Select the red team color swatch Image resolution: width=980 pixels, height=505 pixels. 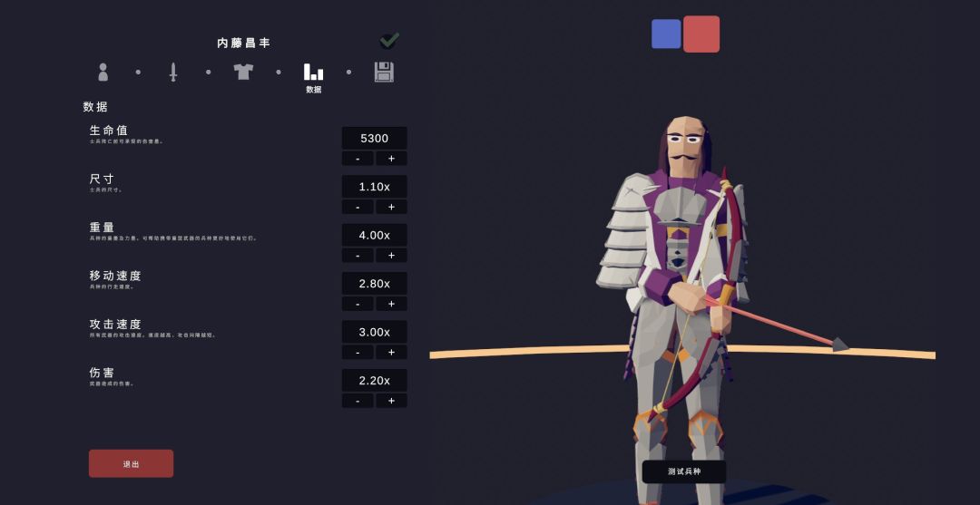[701, 34]
